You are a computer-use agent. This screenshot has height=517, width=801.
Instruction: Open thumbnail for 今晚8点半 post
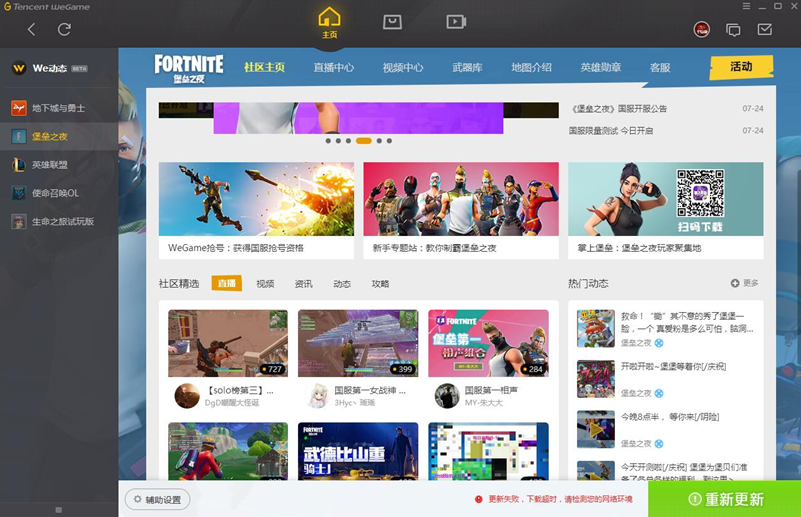[x=596, y=429]
